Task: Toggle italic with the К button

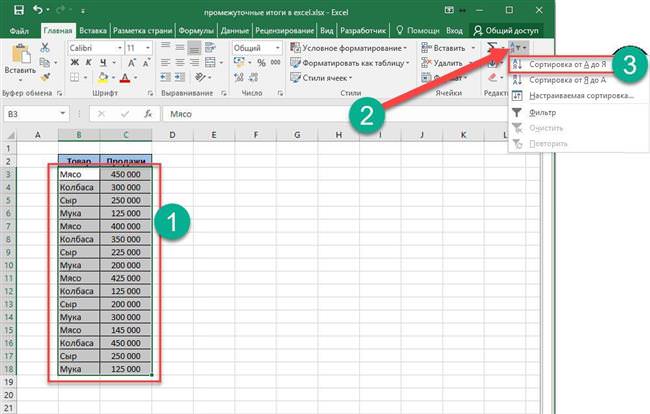Action: click(x=89, y=63)
